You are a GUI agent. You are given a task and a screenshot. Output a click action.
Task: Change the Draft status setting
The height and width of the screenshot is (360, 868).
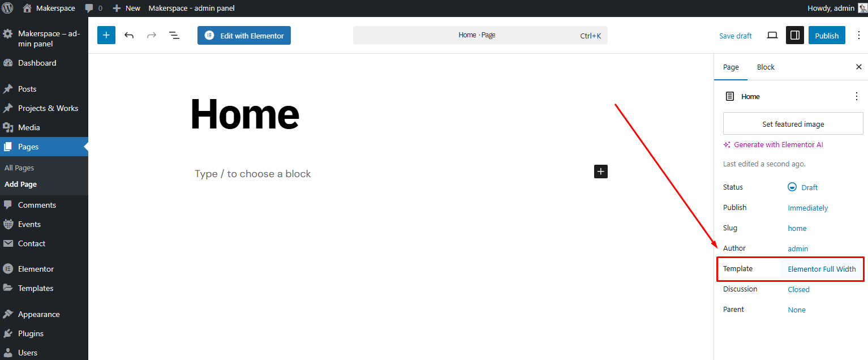pos(803,187)
